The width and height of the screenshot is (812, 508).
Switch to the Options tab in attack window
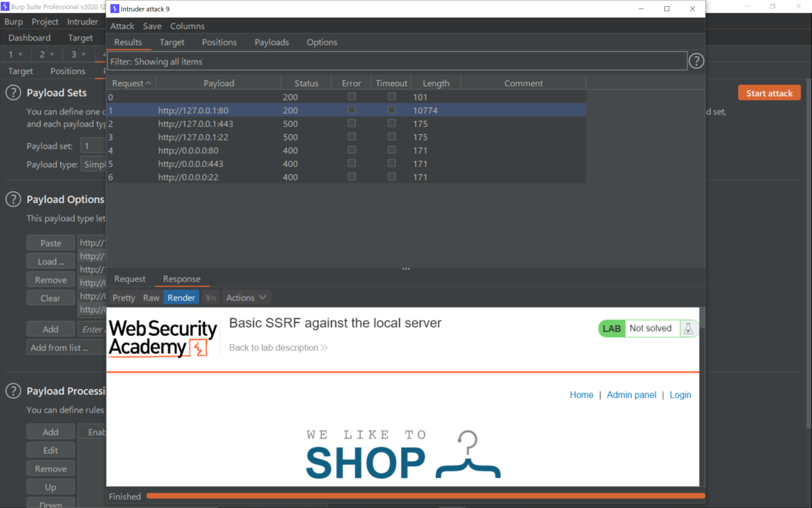[x=322, y=42]
